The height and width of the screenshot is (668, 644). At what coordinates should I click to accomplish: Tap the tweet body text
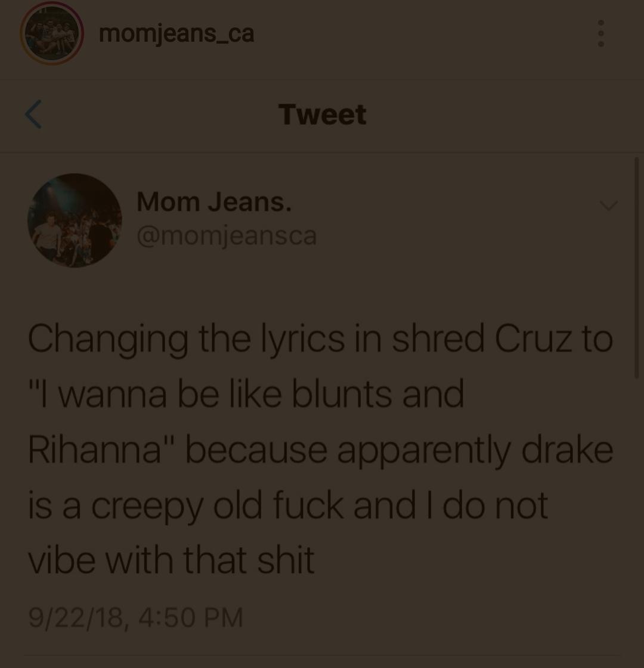click(x=319, y=447)
